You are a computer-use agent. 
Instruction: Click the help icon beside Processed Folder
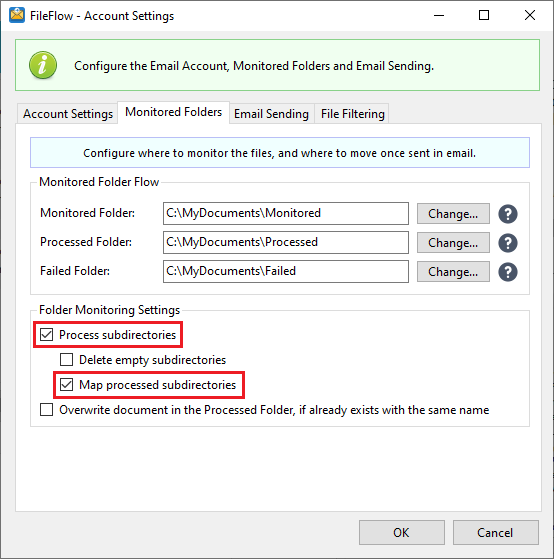(x=508, y=243)
